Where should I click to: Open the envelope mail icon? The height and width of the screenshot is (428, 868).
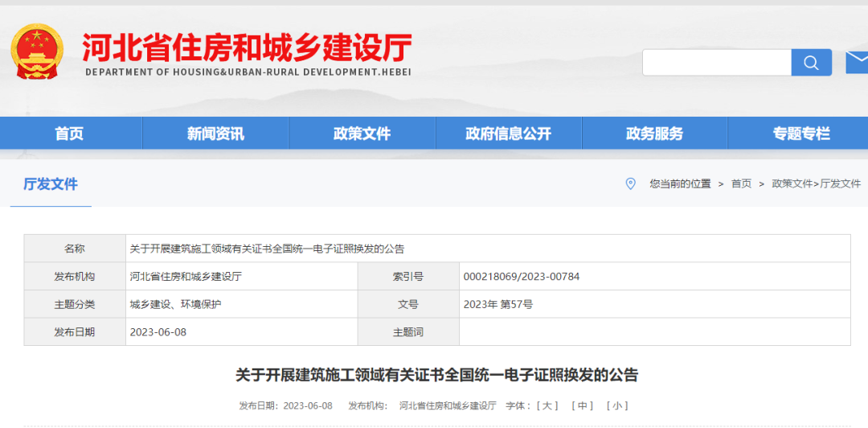click(x=857, y=62)
